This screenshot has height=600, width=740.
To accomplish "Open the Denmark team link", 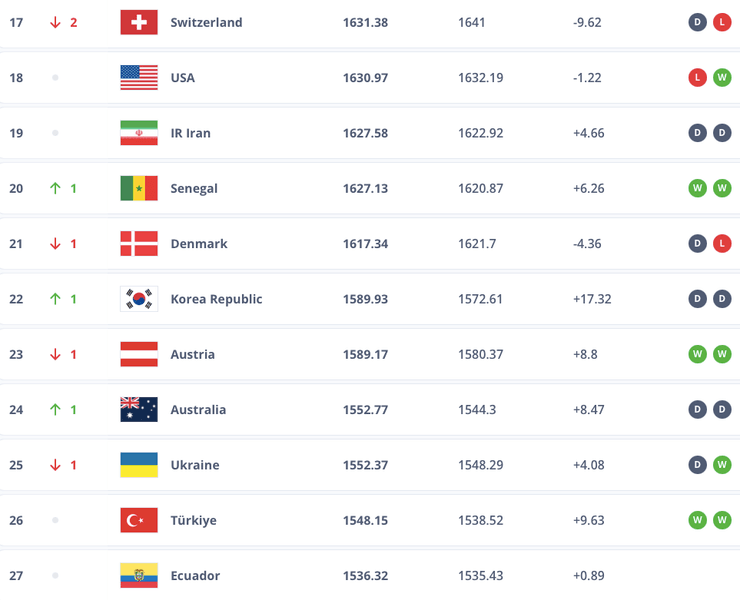I will pos(199,243).
